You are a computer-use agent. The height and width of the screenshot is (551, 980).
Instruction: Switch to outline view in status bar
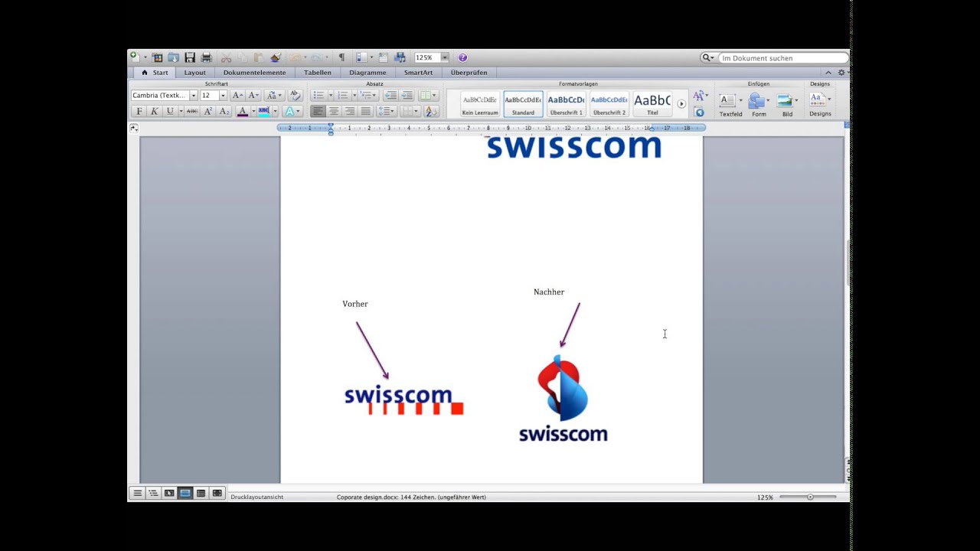pos(153,494)
